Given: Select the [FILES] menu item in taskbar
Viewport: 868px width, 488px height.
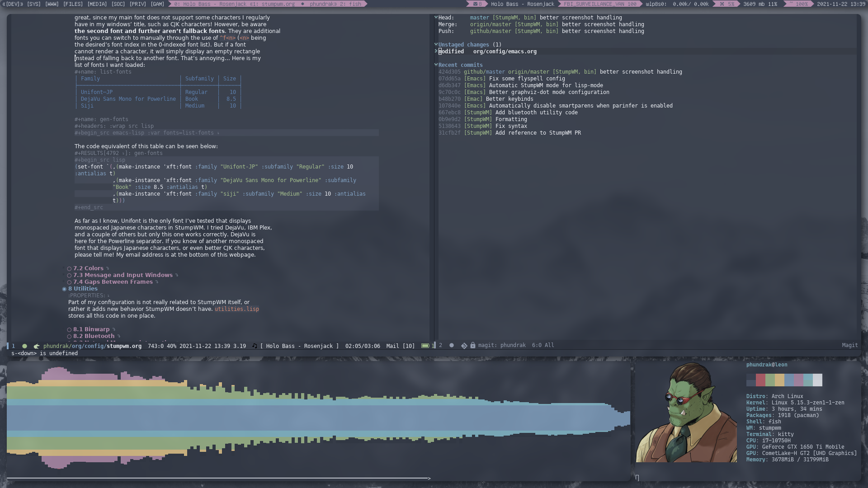Looking at the screenshot, I should [x=73, y=4].
